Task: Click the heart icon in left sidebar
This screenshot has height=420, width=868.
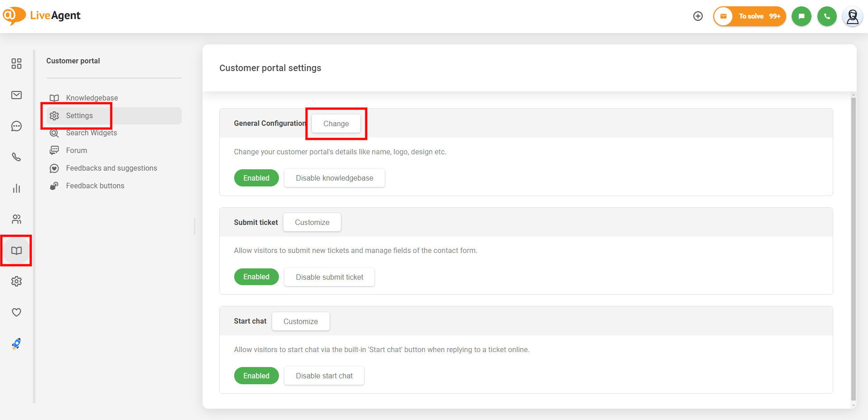Action: 17,312
